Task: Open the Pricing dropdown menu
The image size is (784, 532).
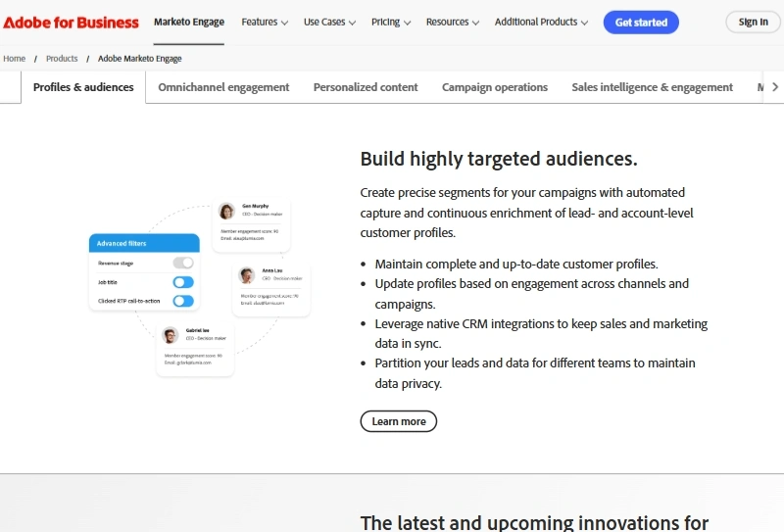Action: click(391, 22)
